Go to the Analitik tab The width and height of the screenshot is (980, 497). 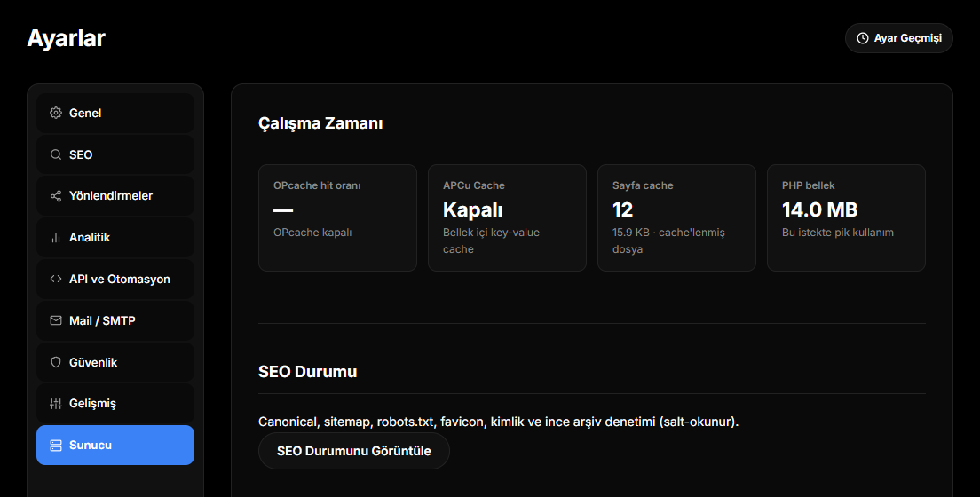(115, 238)
